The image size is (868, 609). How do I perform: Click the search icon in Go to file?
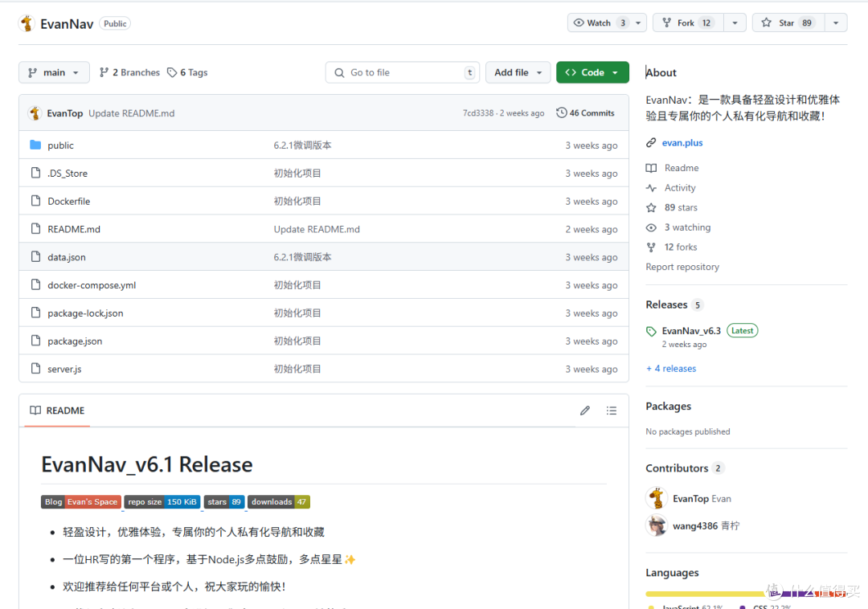[x=339, y=72]
